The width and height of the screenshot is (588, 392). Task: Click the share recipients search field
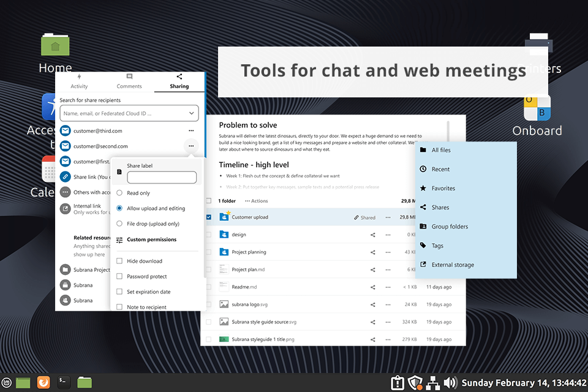(x=129, y=113)
